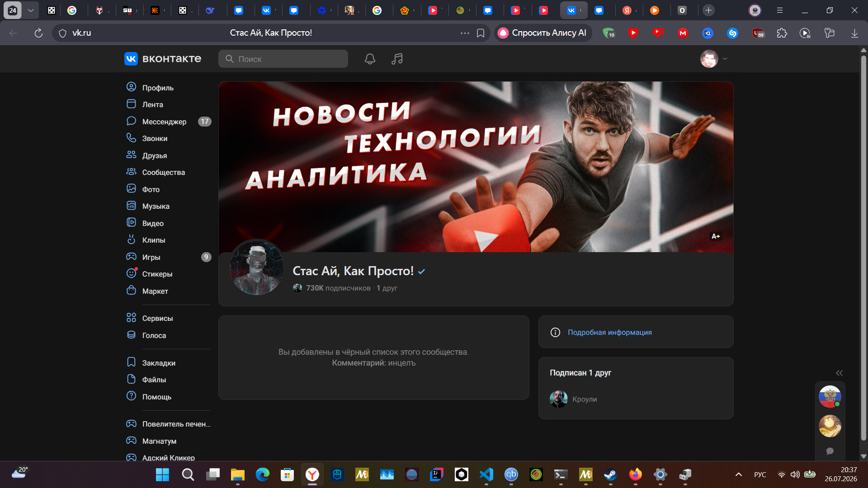
Task: Open browser downloads arrow icon
Action: tap(854, 33)
